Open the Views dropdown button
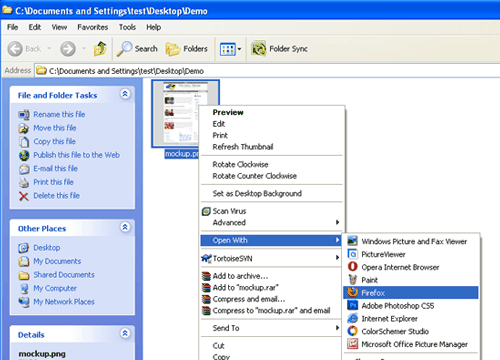Image resolution: width=500 pixels, height=360 pixels. (x=230, y=49)
